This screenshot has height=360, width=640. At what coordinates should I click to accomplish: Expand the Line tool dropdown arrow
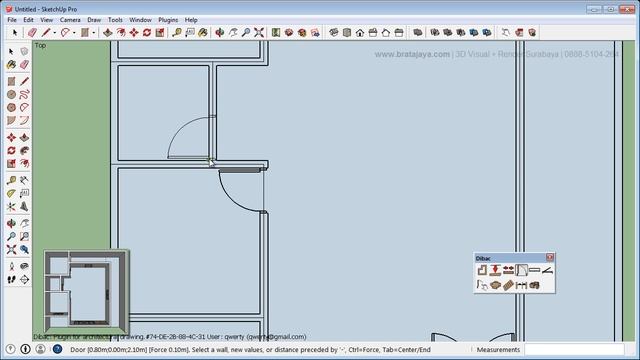click(x=54, y=33)
